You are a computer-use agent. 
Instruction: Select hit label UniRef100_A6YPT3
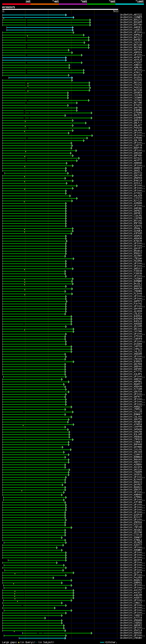[x=131, y=161]
